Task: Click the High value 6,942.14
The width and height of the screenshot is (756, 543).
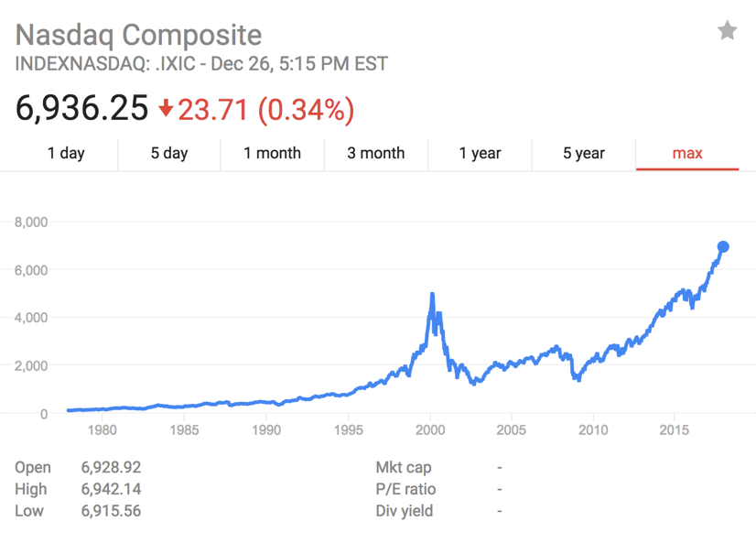Action: 111,489
